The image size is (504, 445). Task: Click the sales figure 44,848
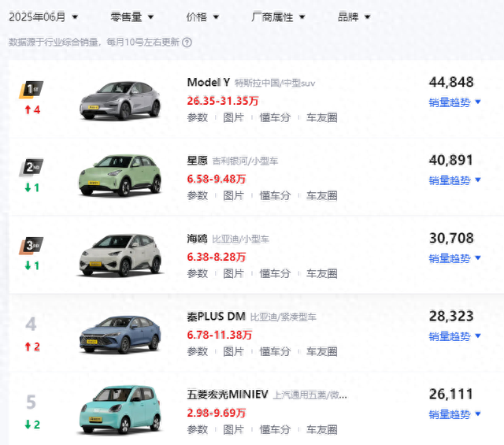point(451,83)
